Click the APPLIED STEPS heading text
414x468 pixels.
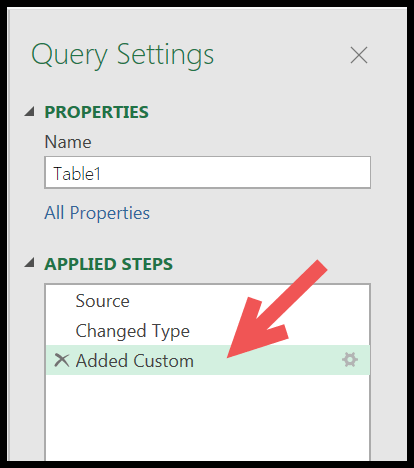[108, 264]
